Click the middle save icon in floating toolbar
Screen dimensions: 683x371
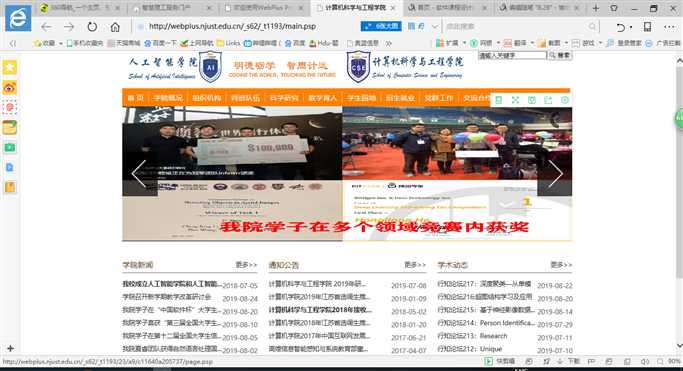click(x=532, y=100)
